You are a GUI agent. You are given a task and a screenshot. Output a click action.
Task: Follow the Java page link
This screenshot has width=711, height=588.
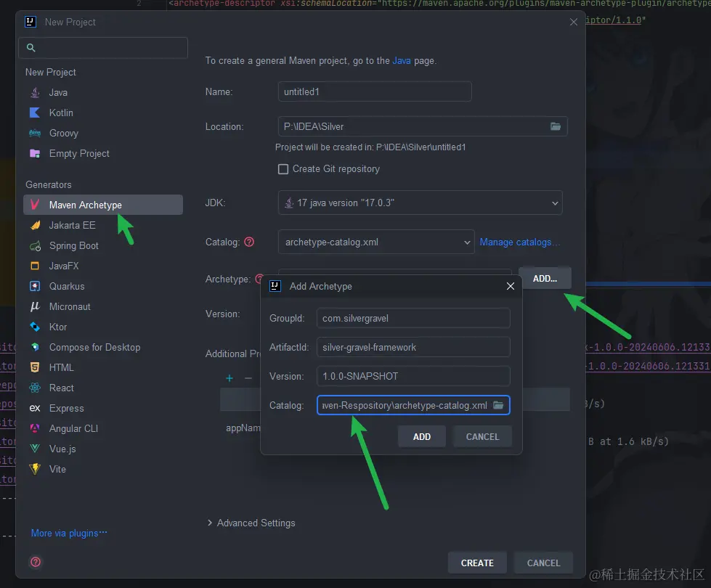click(402, 61)
